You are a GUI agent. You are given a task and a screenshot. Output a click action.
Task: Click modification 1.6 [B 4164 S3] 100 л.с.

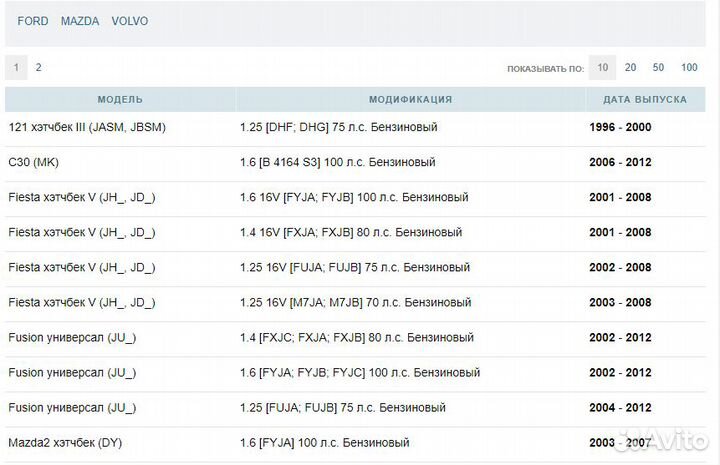tap(338, 162)
